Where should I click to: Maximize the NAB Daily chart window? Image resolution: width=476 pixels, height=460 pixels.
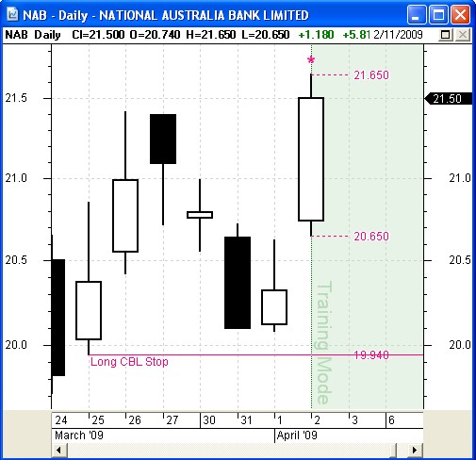point(438,15)
